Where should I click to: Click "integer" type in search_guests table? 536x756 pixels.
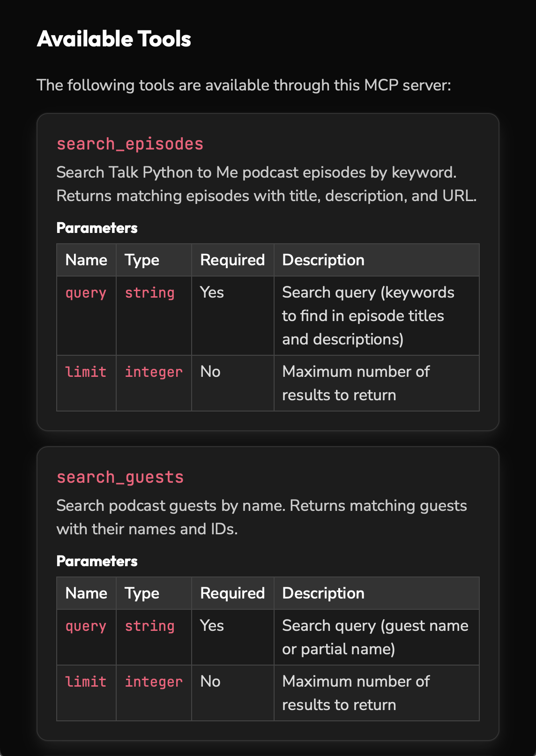click(153, 682)
